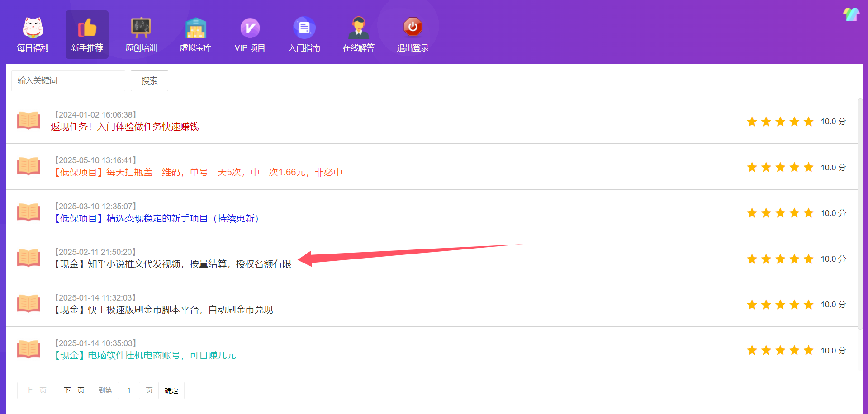Click the 在线解答 support agent icon

pyautogui.click(x=358, y=28)
